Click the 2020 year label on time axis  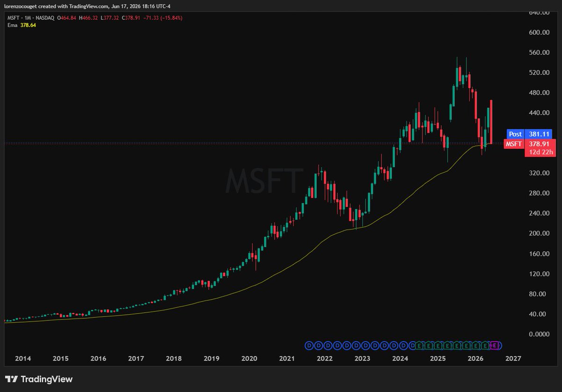[x=249, y=358]
